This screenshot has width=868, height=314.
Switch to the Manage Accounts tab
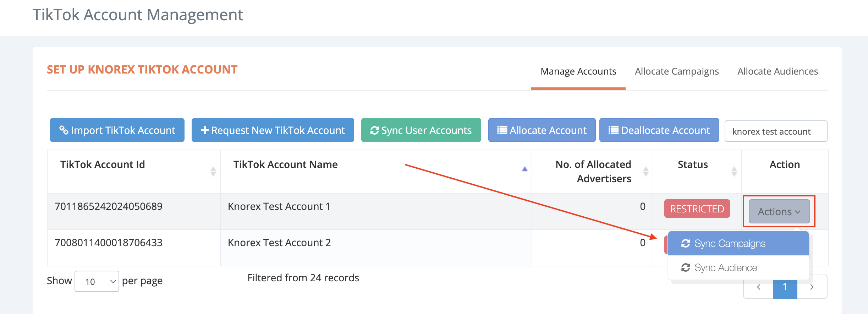pyautogui.click(x=578, y=71)
